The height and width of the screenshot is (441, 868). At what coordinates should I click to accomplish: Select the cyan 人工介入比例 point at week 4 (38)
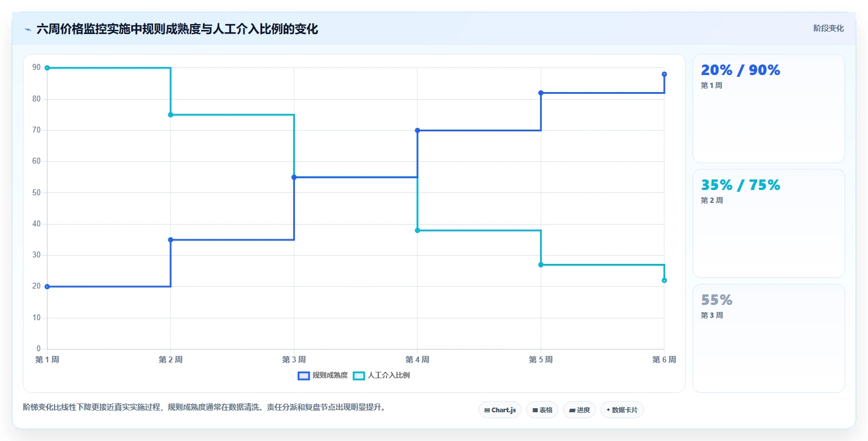(418, 230)
